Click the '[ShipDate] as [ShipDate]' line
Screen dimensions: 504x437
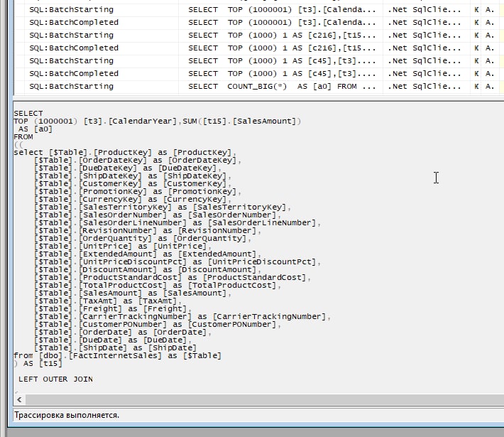(x=116, y=348)
